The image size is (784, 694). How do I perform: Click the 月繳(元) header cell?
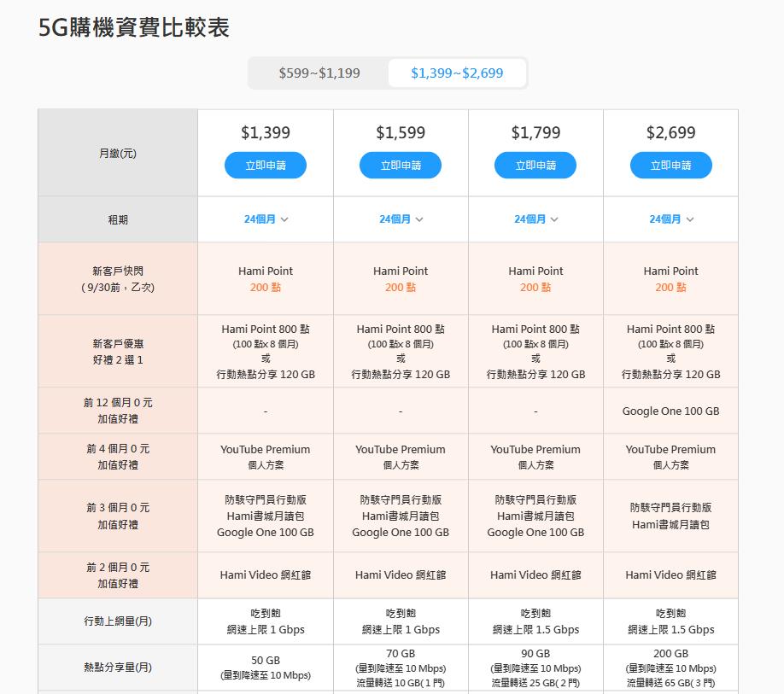point(116,153)
